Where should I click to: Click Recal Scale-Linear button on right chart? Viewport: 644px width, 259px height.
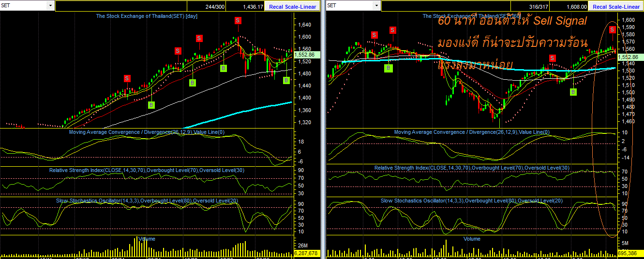616,7
